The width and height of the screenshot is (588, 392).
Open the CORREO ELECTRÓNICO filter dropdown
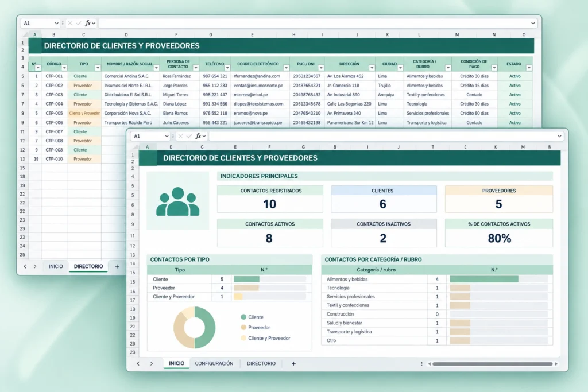(x=286, y=68)
